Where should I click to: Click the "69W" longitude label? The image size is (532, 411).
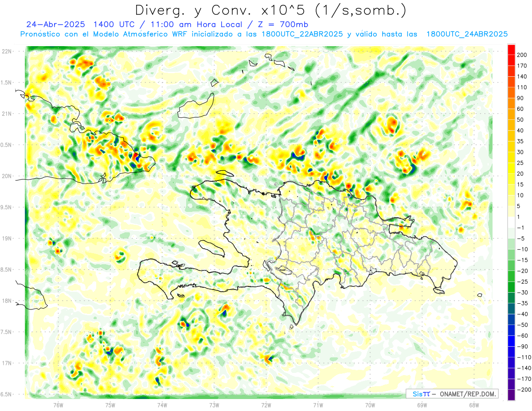click(x=422, y=405)
